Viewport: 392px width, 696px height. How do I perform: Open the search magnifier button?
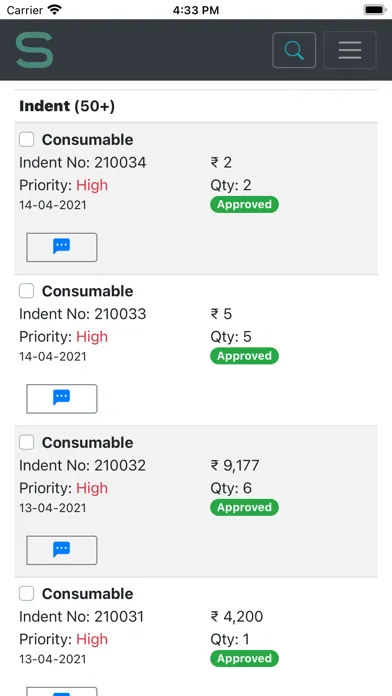294,50
